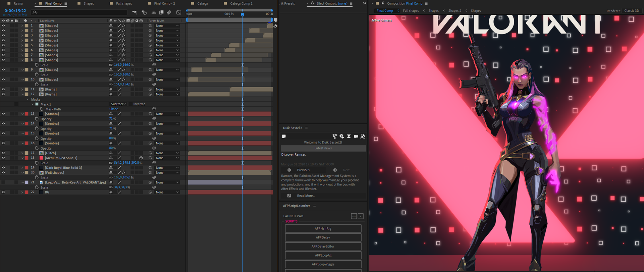Switch to Cabeça Comp 1 tab
644x272 pixels.
tap(241, 3)
